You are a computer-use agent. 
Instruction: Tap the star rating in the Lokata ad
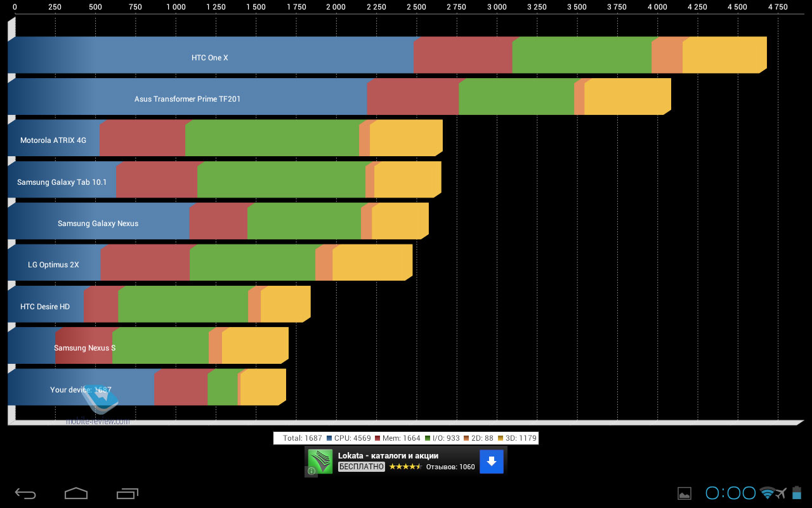(x=405, y=467)
